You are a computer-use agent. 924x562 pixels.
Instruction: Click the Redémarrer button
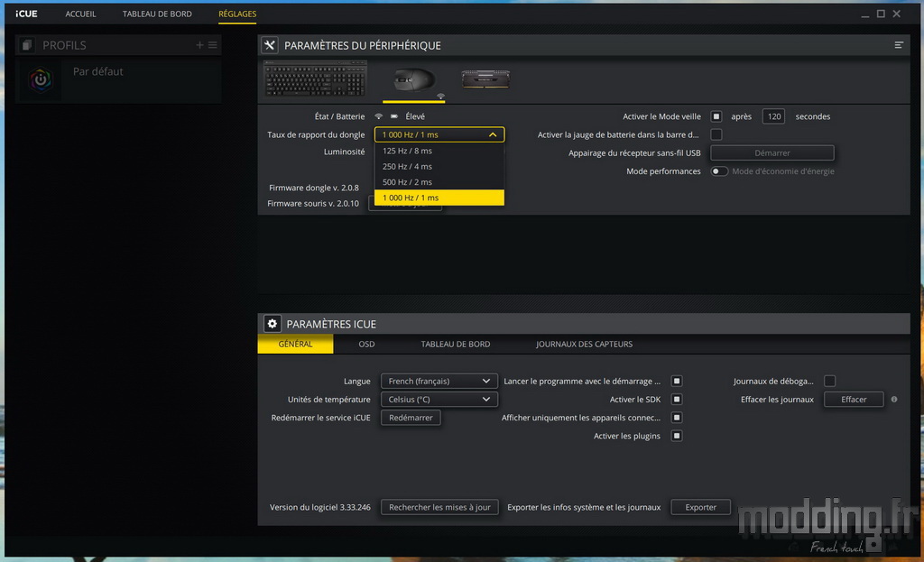pyautogui.click(x=411, y=418)
